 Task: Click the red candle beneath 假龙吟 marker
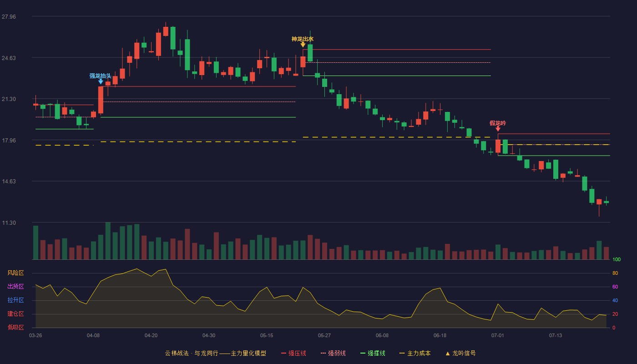(x=498, y=146)
